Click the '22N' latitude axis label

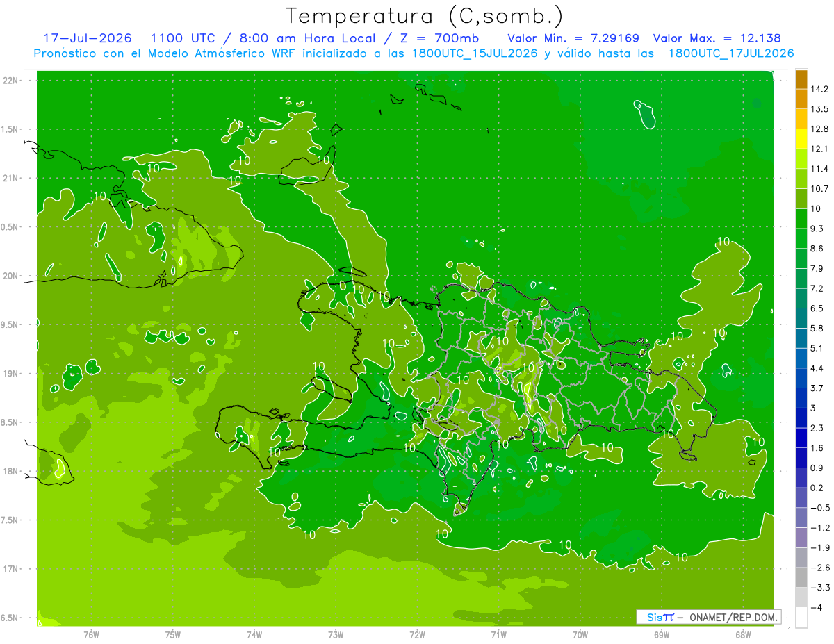tap(11, 81)
